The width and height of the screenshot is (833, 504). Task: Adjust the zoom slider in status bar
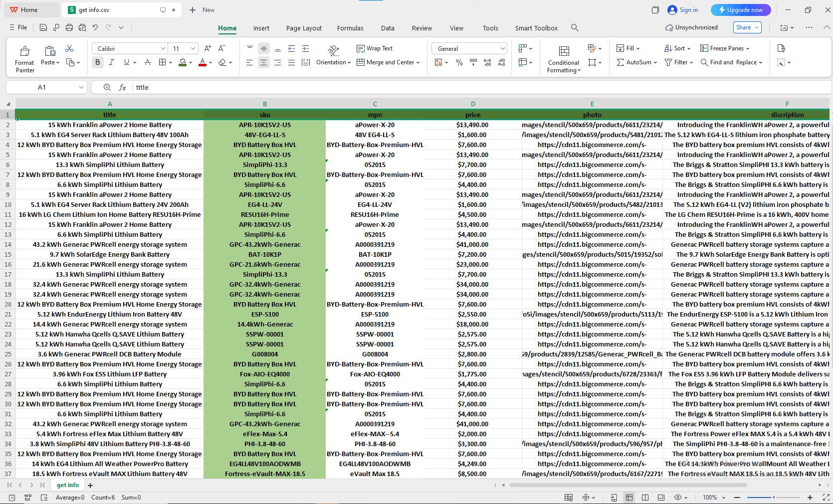[x=774, y=498]
